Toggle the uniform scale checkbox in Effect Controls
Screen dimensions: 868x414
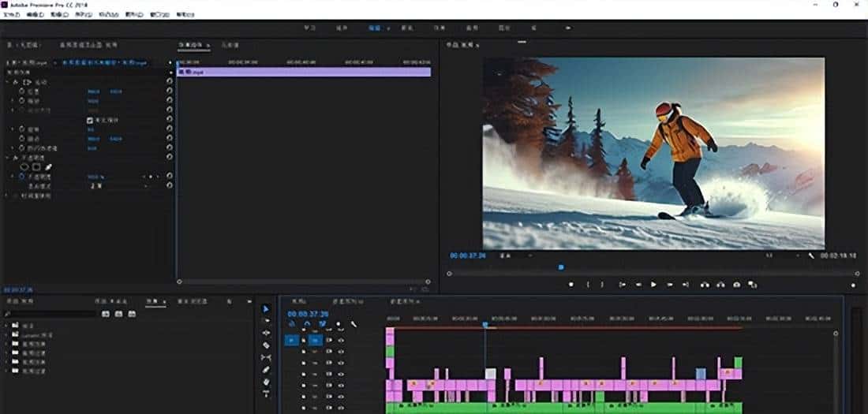(90, 120)
